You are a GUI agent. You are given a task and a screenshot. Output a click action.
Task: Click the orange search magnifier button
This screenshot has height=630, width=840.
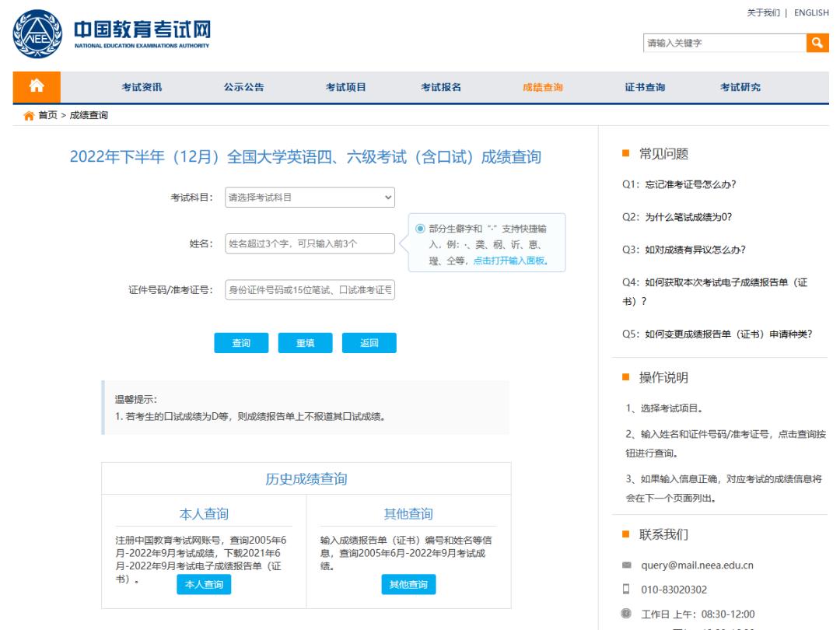[817, 43]
